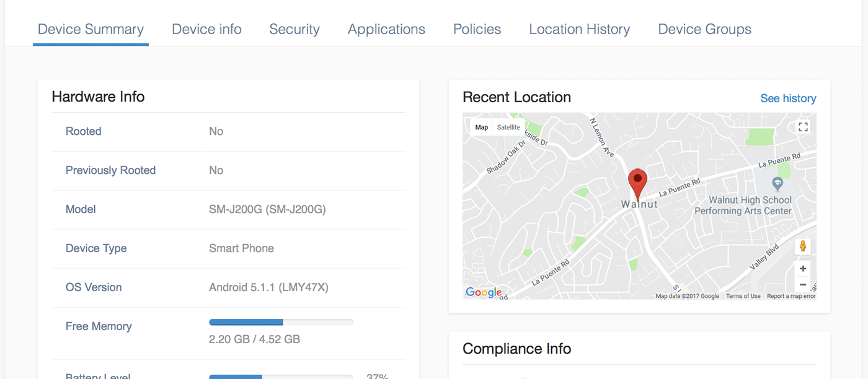Click the Previously Rooted label

pyautogui.click(x=110, y=170)
